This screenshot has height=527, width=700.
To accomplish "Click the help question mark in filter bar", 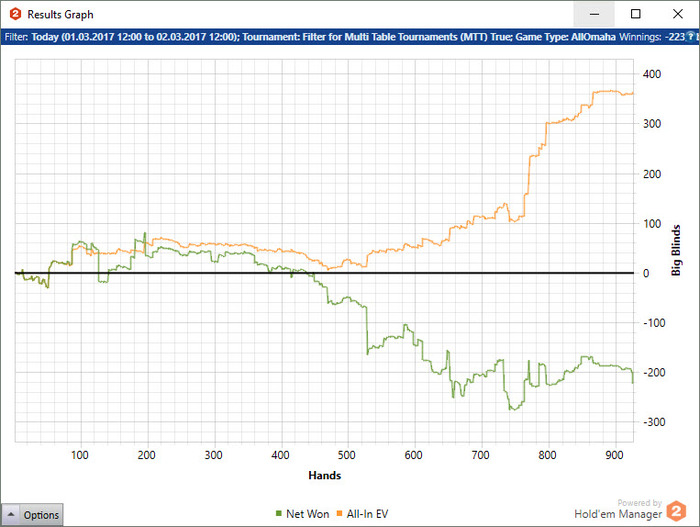I will [690, 36].
